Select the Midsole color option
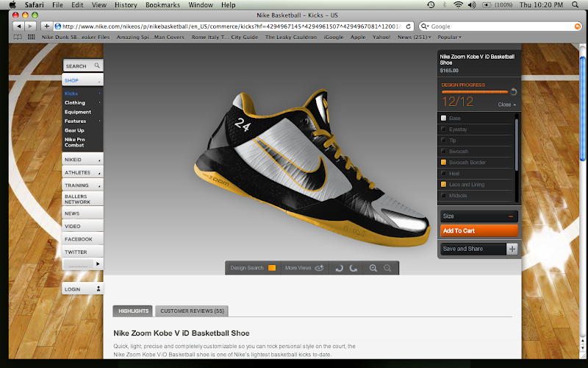 point(476,195)
